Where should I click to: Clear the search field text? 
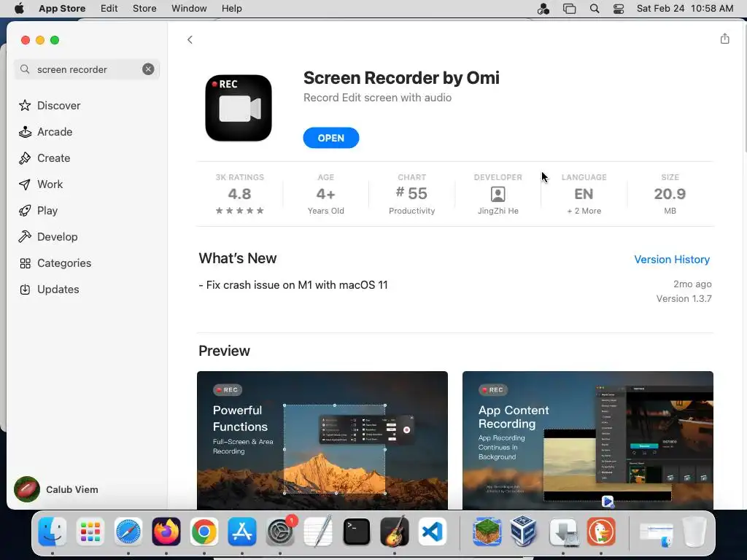pyautogui.click(x=148, y=69)
